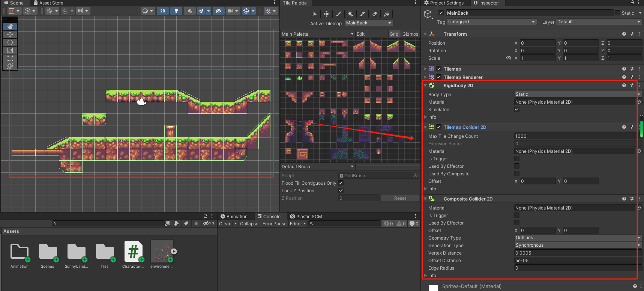
Task: Toggle Tilemap Collider 2D Is Trigger checkbox
Action: coord(517,158)
